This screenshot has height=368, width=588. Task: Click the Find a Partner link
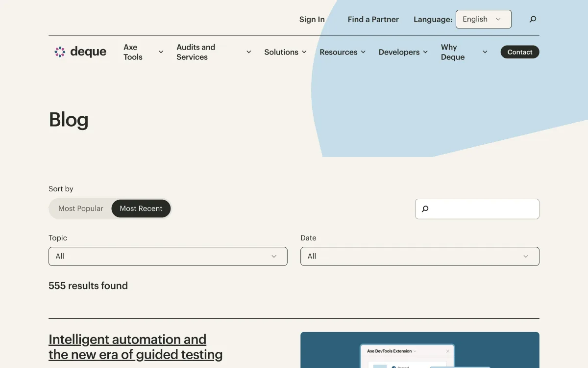coord(373,20)
